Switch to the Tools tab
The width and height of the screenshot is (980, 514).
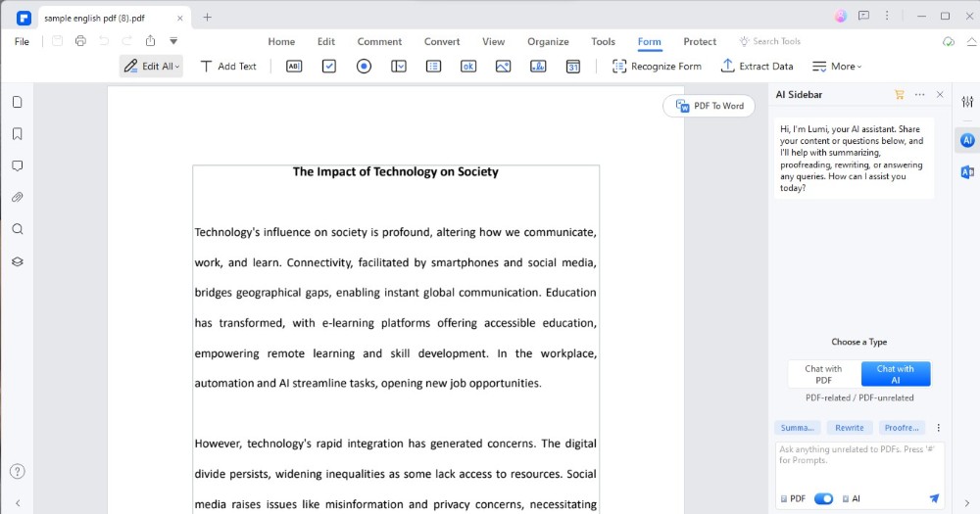coord(603,41)
